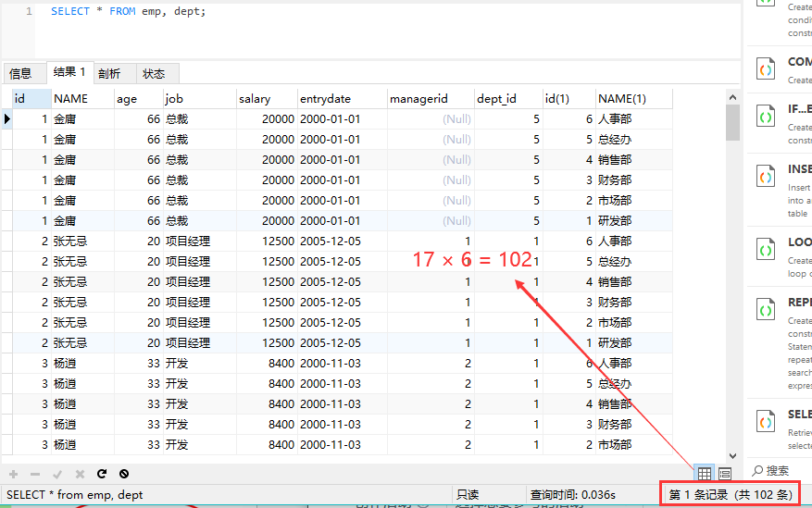Click the entrydate column header
Image resolution: width=812 pixels, height=508 pixels.
pos(343,98)
